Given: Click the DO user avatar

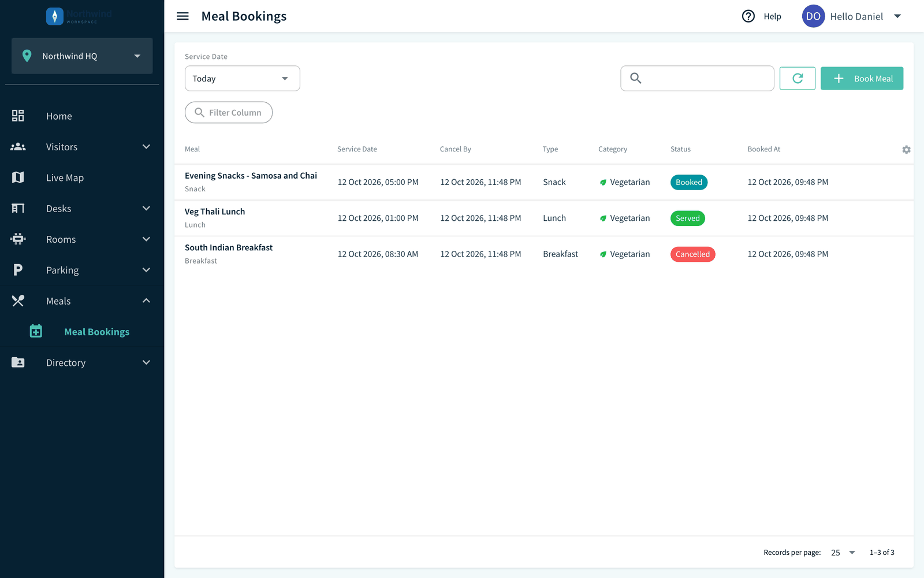Looking at the screenshot, I should (813, 16).
